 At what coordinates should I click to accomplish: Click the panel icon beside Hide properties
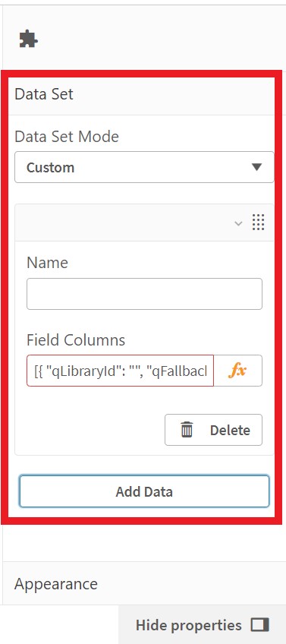260,625
